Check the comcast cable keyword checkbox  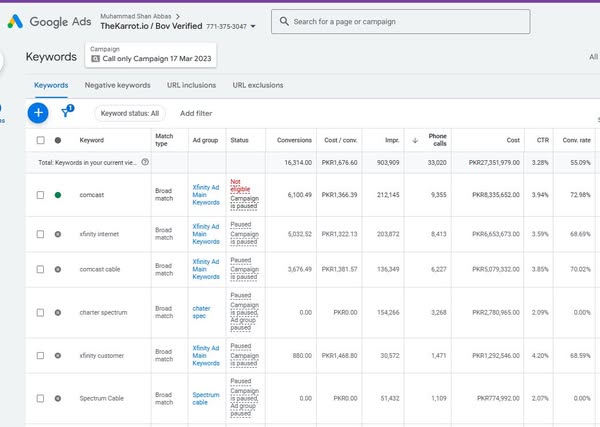point(40,269)
